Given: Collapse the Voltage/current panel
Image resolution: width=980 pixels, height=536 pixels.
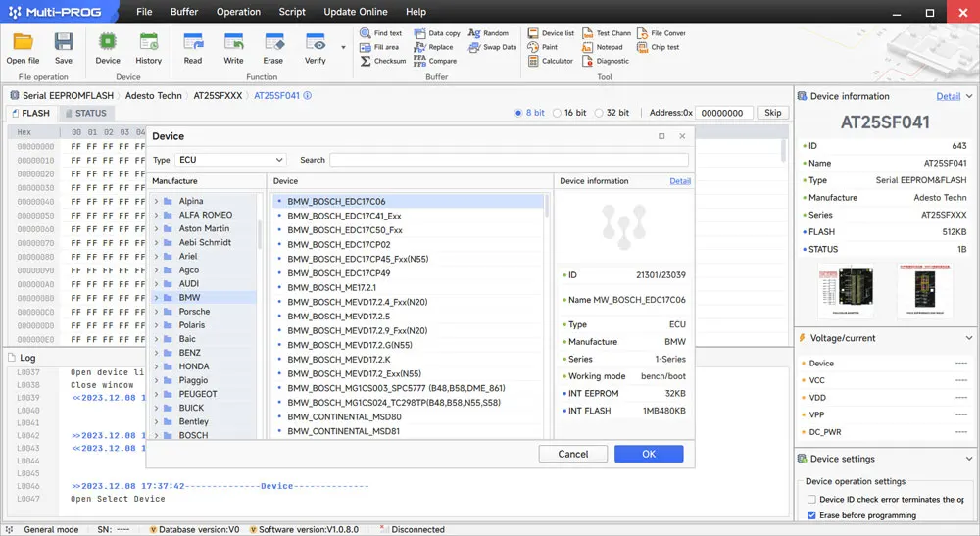Looking at the screenshot, I should click(x=969, y=338).
